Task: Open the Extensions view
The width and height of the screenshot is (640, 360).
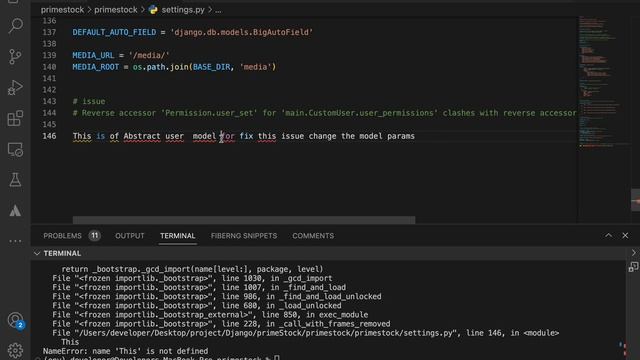Action: 15,118
